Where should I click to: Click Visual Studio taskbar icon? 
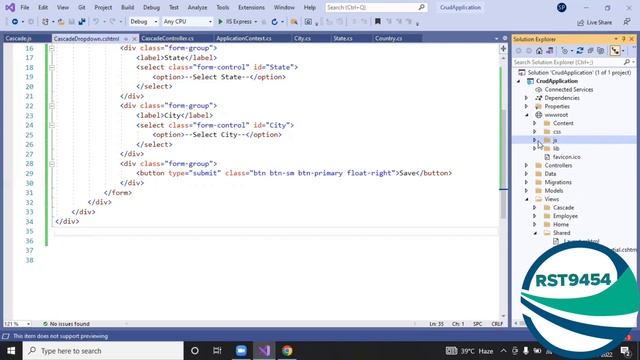(x=264, y=351)
